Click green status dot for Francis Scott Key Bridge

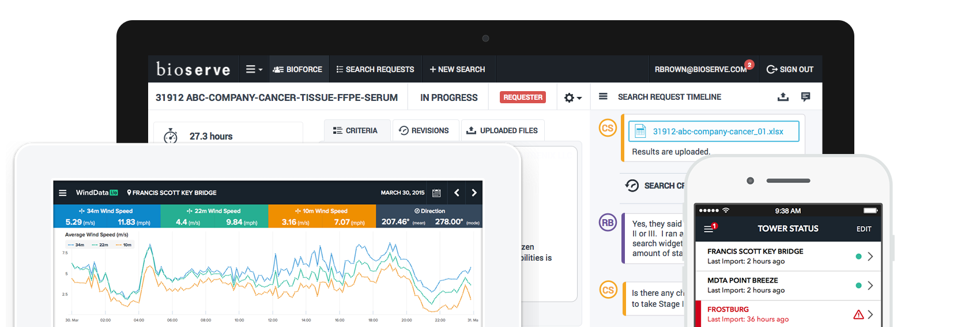858,257
